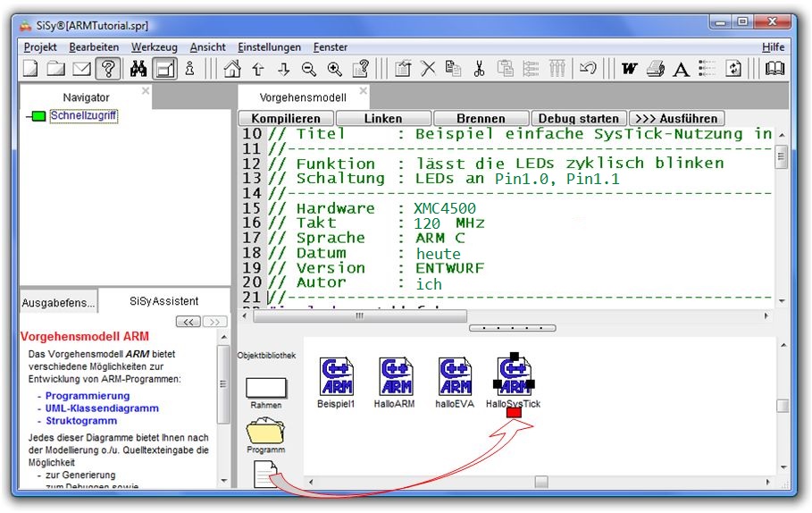Viewport: 812px width, 513px height.
Task: Open the Einstellungen menu
Action: click(269, 46)
